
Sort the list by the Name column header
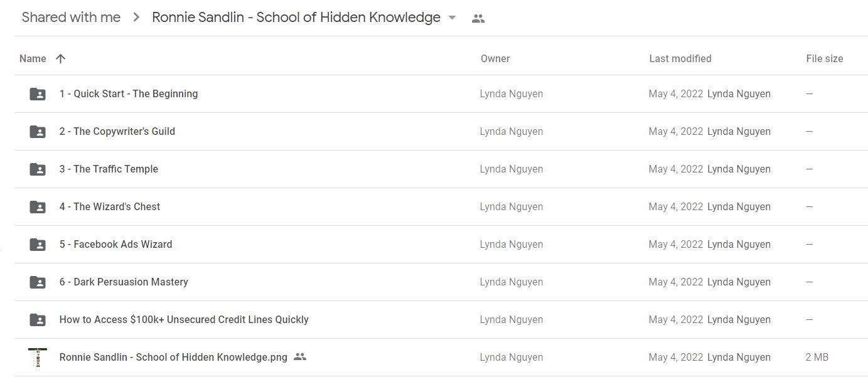[x=33, y=58]
